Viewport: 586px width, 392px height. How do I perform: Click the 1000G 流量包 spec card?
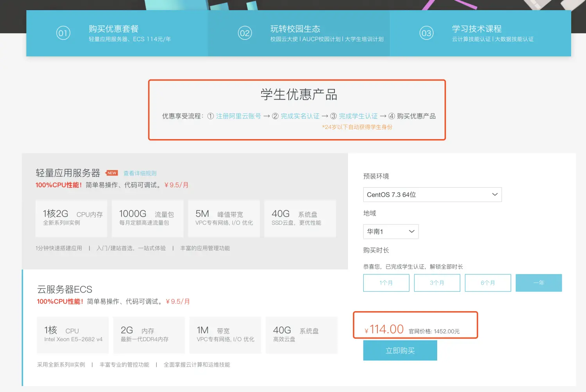click(148, 218)
